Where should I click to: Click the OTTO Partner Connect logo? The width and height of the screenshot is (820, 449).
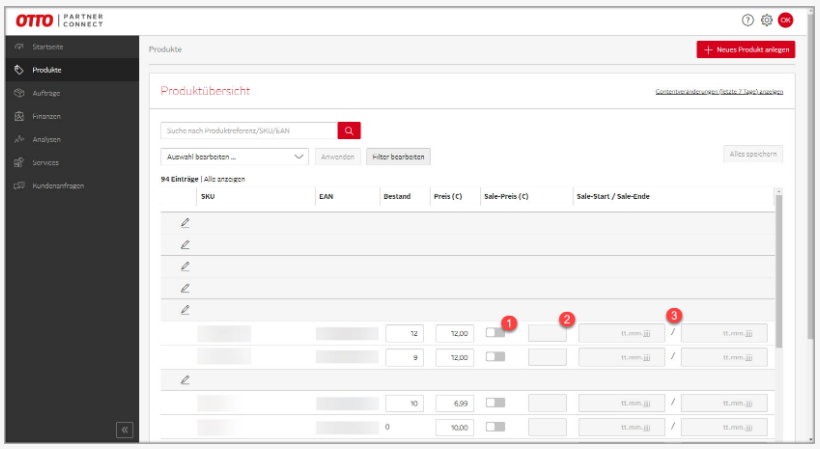(x=59, y=20)
